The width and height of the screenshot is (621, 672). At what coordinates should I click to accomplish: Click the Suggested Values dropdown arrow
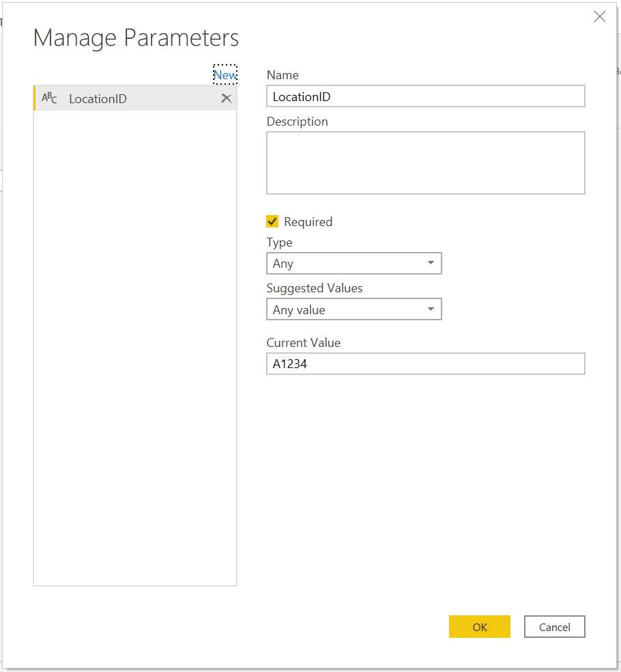[x=431, y=309]
